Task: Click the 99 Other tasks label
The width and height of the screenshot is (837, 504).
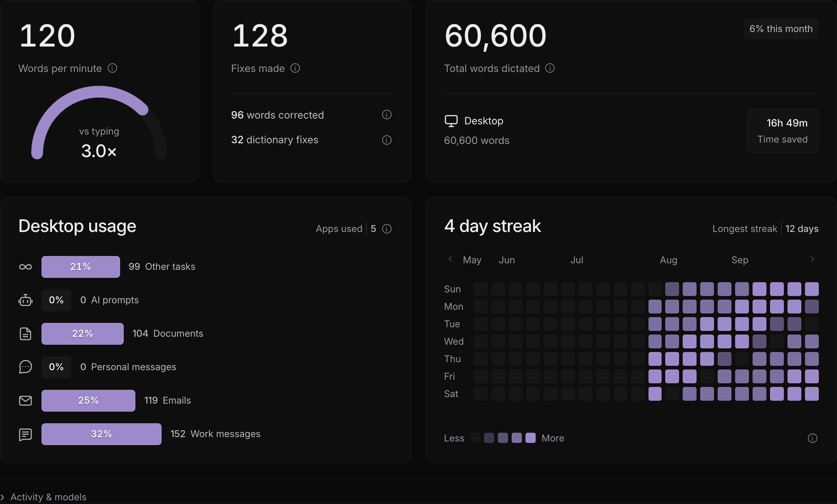Action: (x=162, y=267)
